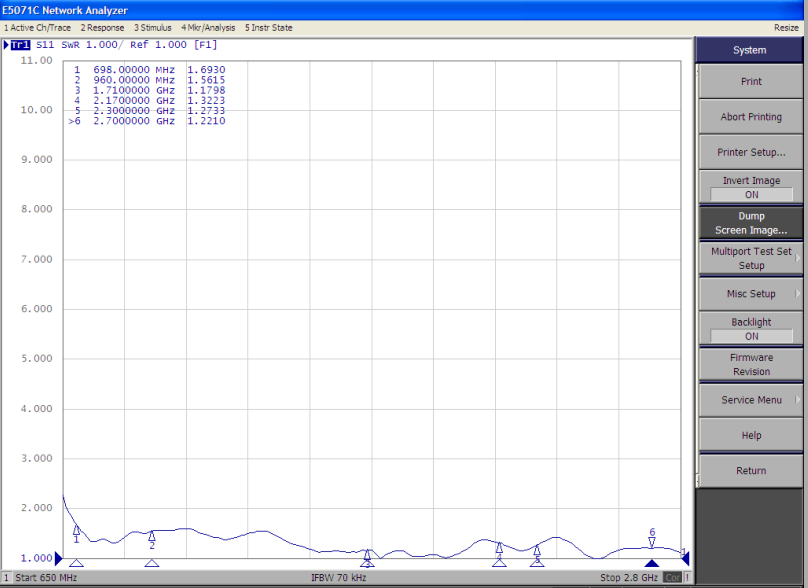Open the 3 Stimulus menu
Screen dimensions: 808x588
pyautogui.click(x=151, y=28)
